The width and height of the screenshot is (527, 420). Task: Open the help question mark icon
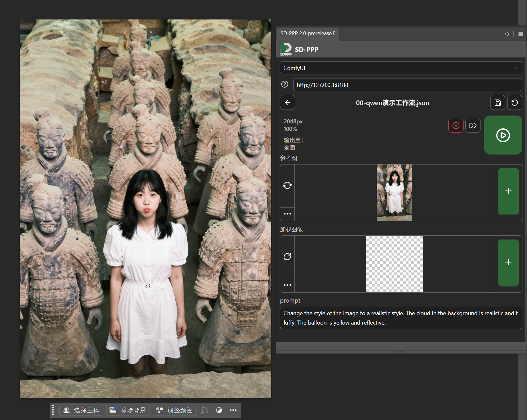tap(285, 84)
